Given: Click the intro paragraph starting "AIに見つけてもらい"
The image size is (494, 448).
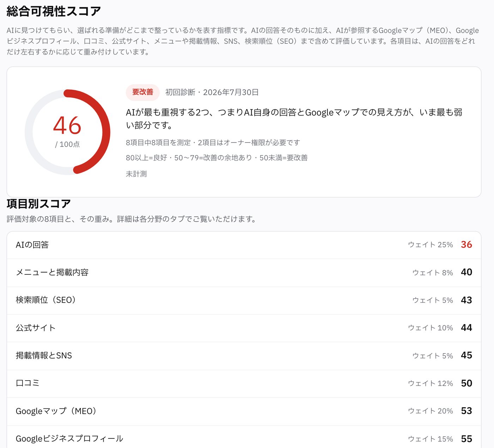Looking at the screenshot, I should [x=243, y=41].
